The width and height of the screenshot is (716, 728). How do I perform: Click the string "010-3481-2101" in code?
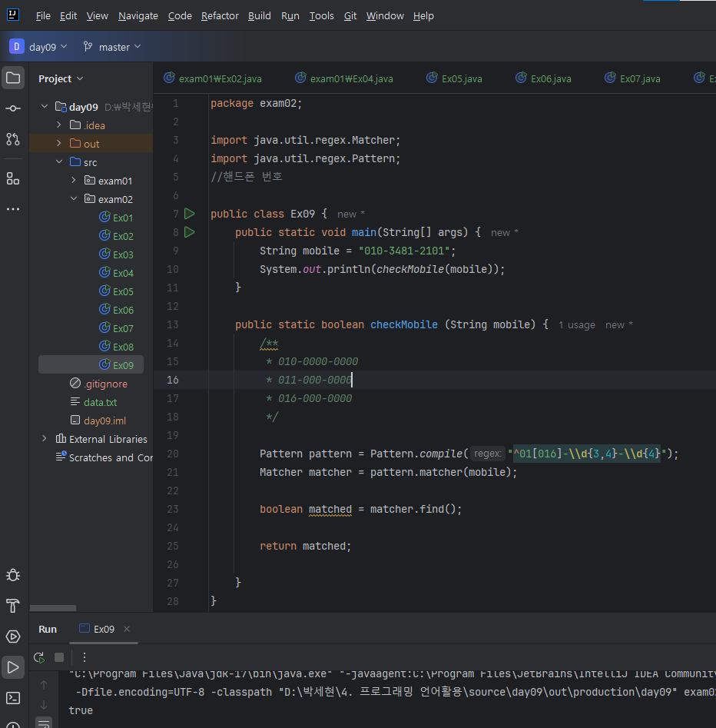click(403, 251)
